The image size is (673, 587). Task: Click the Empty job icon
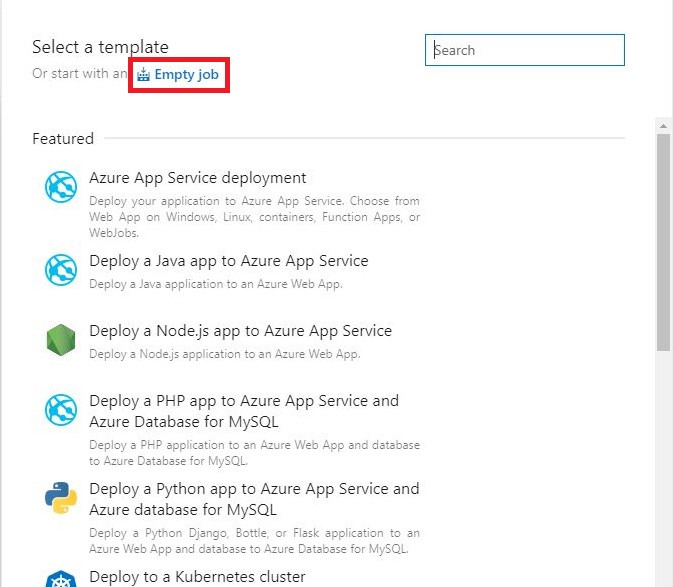(x=144, y=75)
